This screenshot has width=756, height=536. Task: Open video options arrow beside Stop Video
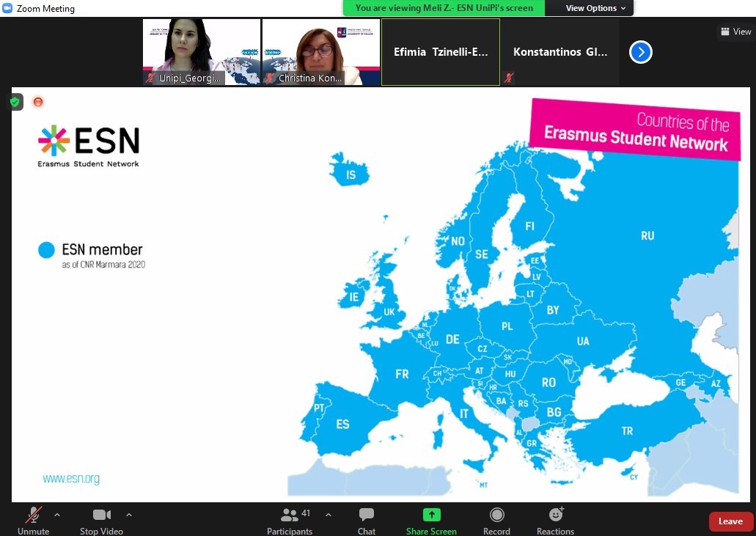pyautogui.click(x=129, y=515)
